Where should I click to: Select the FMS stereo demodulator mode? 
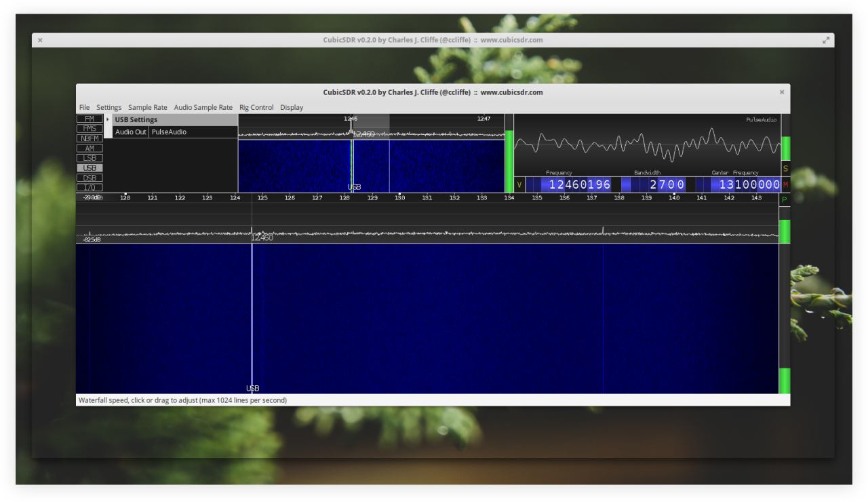(90, 128)
